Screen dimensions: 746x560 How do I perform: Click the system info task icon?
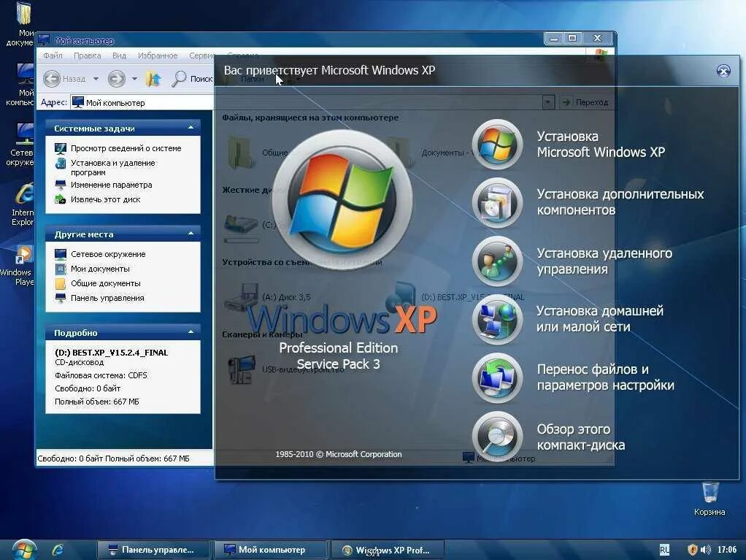(61, 148)
